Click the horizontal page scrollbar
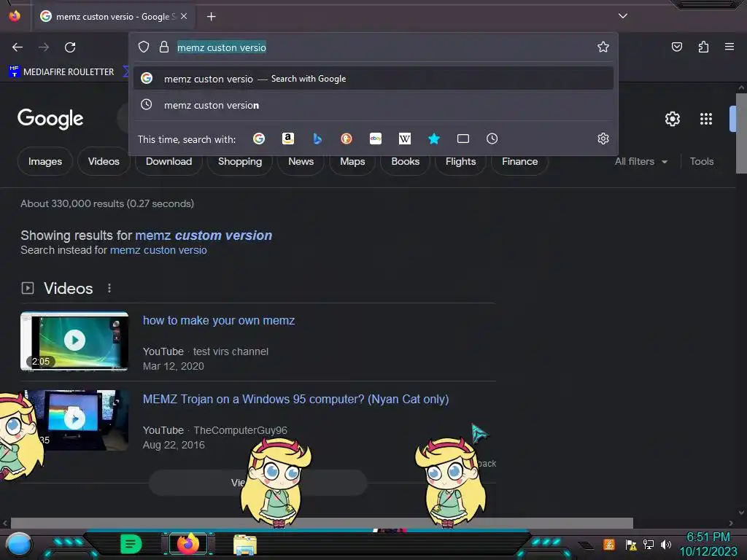747x560 pixels. coord(322,524)
